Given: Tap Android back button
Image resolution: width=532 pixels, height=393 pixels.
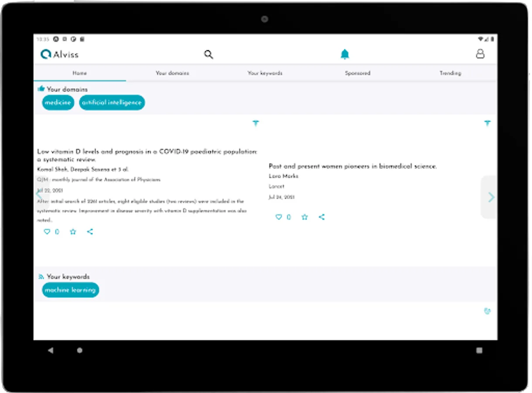Looking at the screenshot, I should (51, 350).
